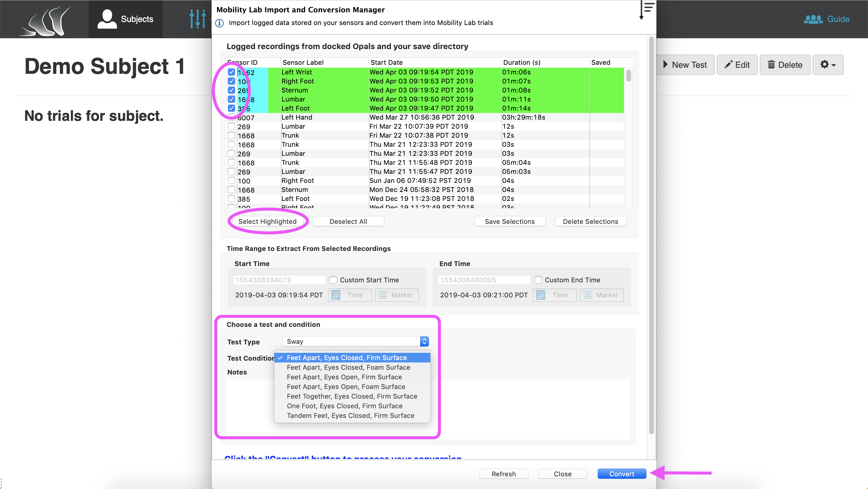Open the gear settings dropdown
The height and width of the screenshot is (489, 868).
828,65
